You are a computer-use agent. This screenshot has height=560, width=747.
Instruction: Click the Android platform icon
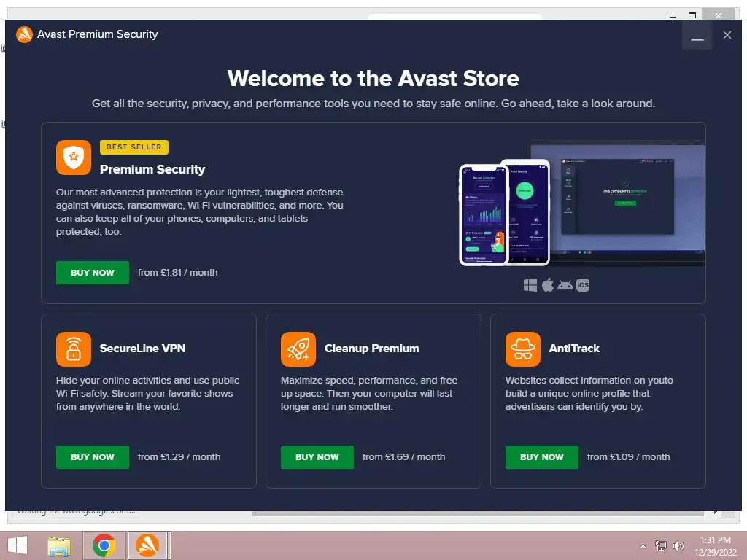565,285
